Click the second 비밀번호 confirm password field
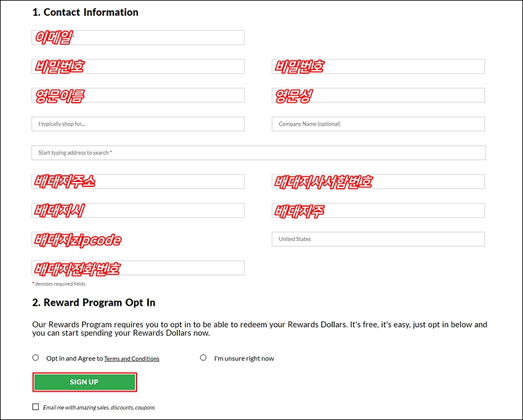 click(378, 66)
